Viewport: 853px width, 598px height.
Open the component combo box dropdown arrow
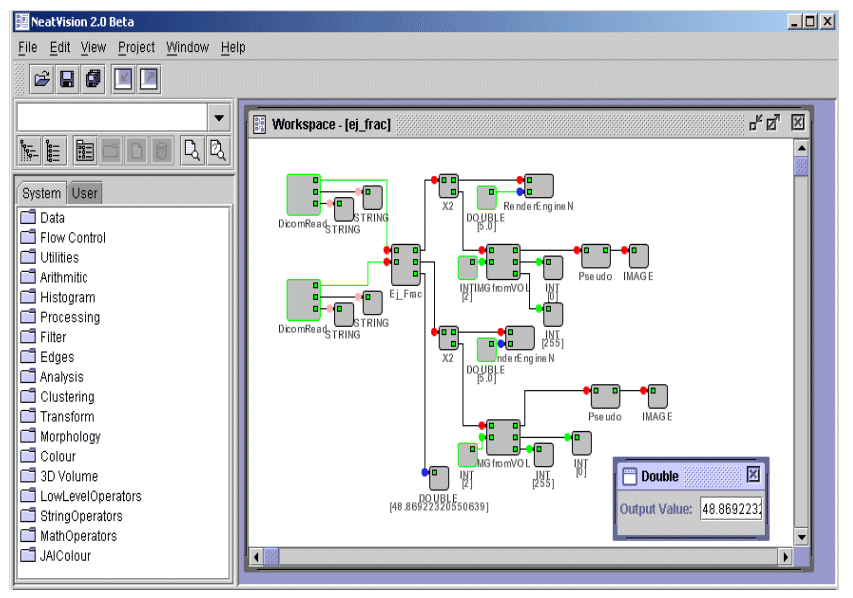tap(219, 117)
